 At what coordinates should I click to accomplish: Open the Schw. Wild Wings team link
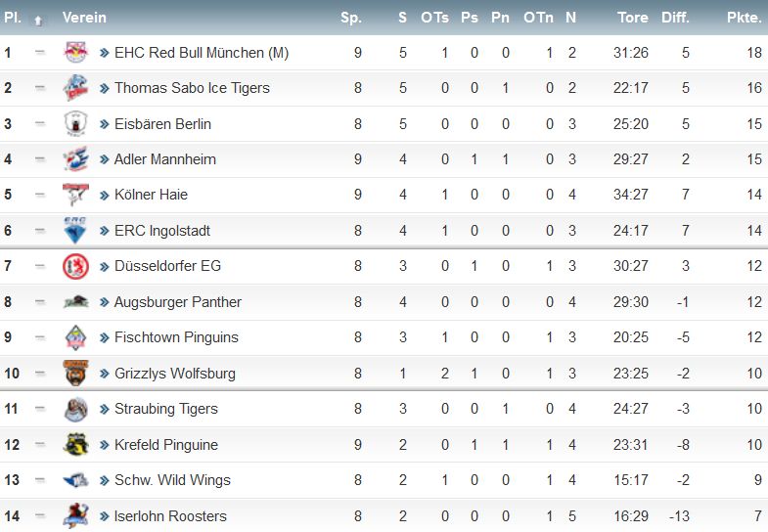tap(172, 480)
